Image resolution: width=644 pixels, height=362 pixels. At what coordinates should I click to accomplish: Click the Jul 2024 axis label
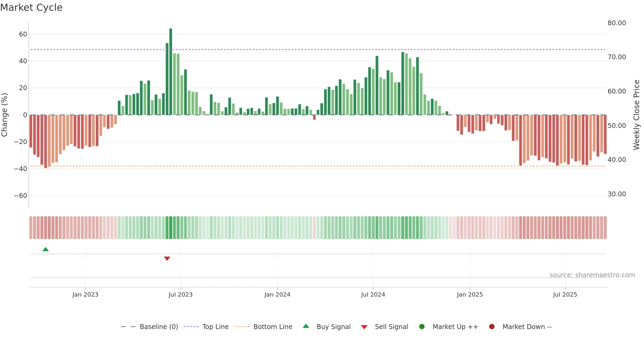pyautogui.click(x=373, y=294)
